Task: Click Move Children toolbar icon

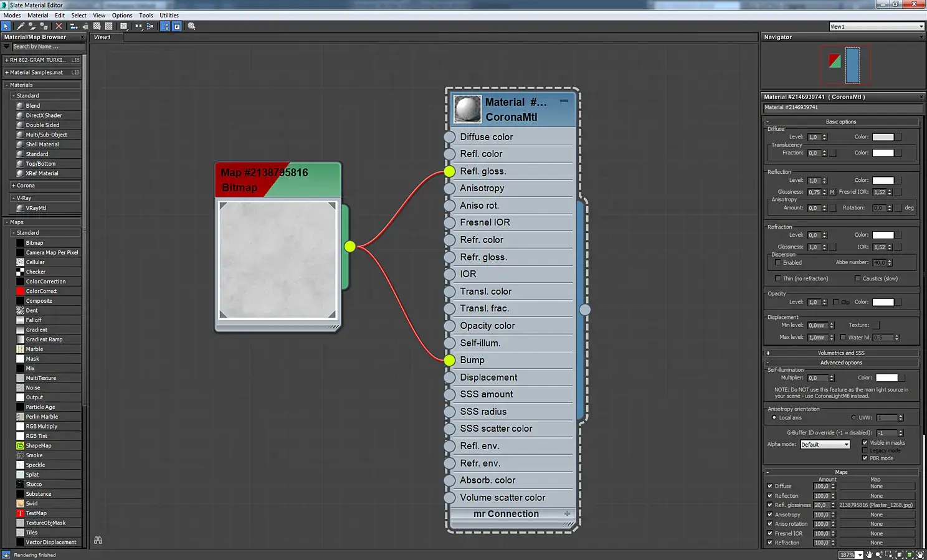Action: (x=74, y=26)
